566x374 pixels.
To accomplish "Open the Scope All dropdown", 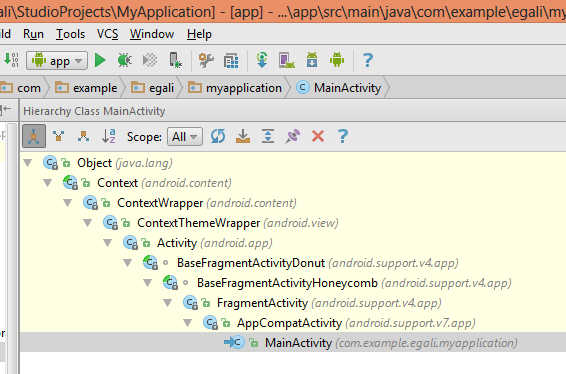I will [x=185, y=137].
